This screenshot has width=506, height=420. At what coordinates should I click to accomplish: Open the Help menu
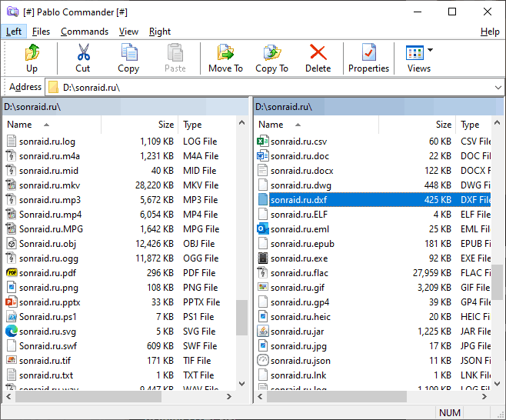point(490,32)
